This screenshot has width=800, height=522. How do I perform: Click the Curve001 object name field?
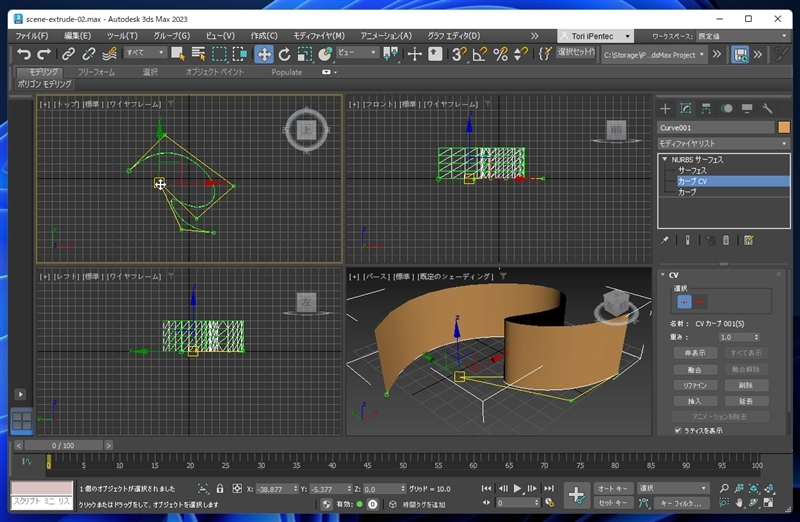pos(716,128)
